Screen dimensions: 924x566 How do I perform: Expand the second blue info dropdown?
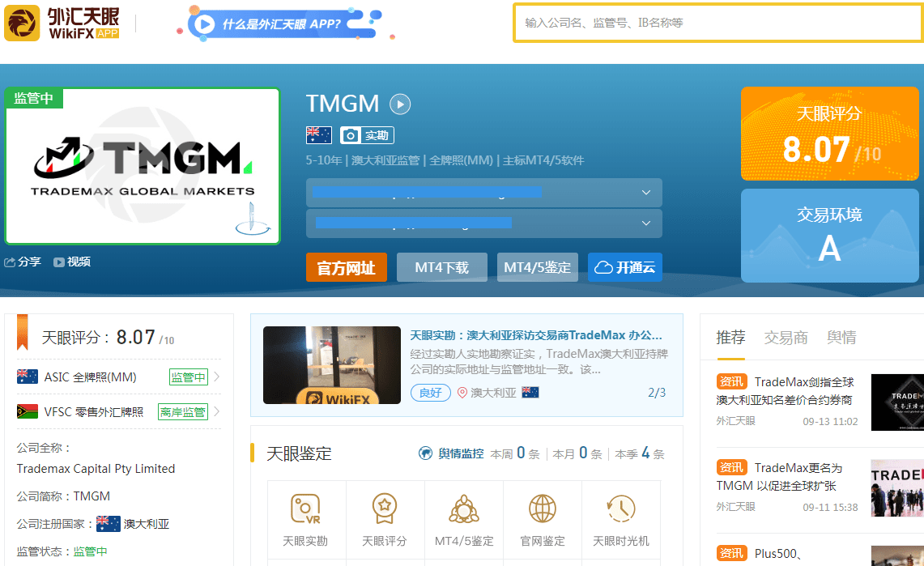(x=646, y=223)
